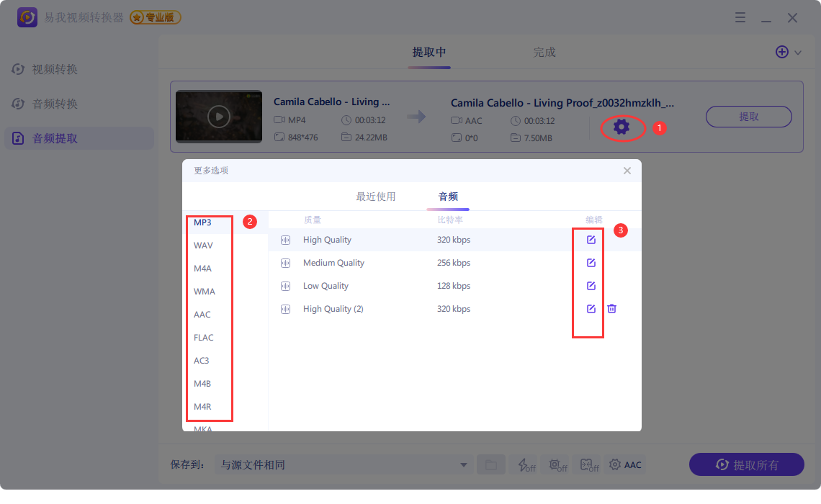821x504 pixels.
Task: Open the output folder icon
Action: point(490,465)
